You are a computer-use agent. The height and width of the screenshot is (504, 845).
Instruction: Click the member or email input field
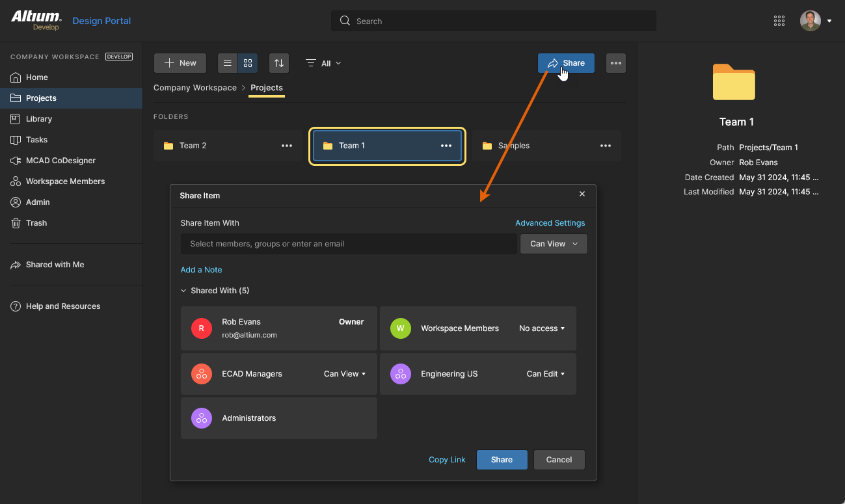point(348,244)
